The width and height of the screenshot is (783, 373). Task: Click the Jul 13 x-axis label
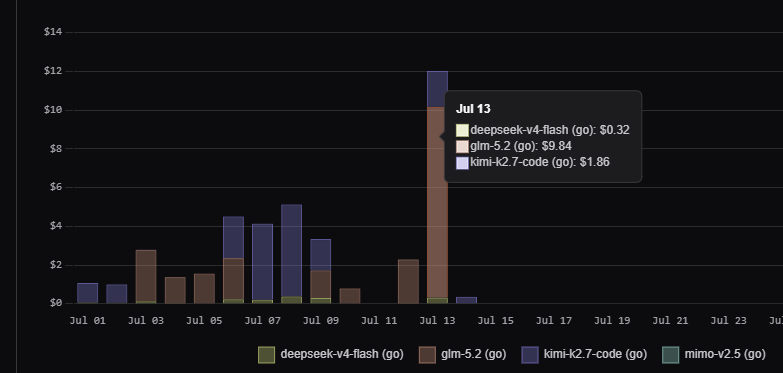click(x=437, y=321)
